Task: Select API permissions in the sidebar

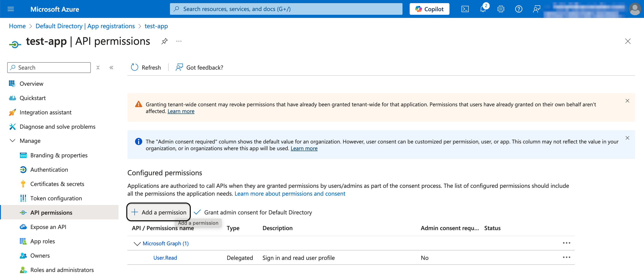Action: point(59,212)
